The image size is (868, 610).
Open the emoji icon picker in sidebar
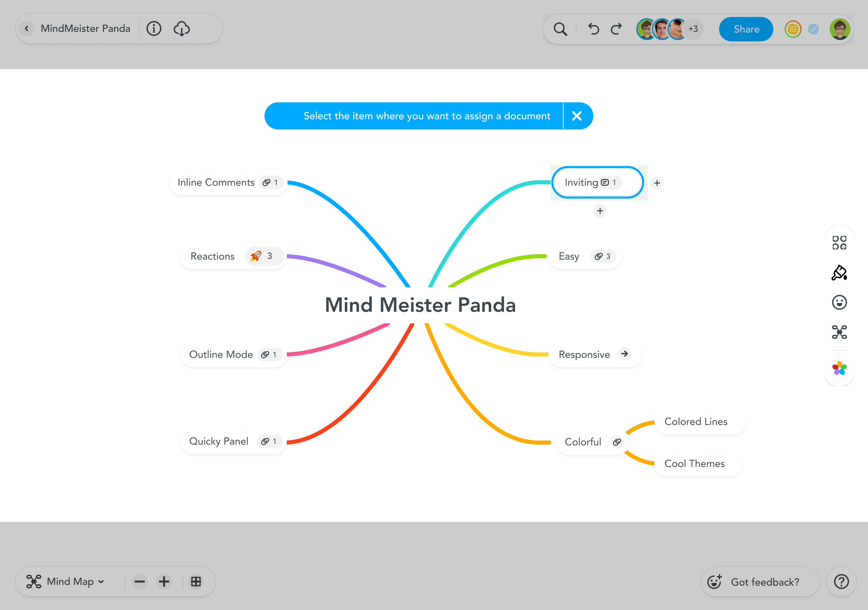(839, 302)
